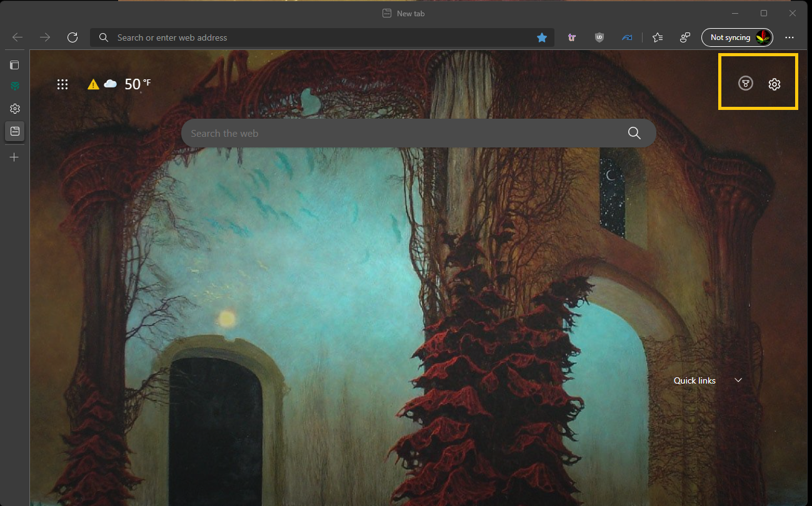Click the forward navigation arrow

pos(45,37)
